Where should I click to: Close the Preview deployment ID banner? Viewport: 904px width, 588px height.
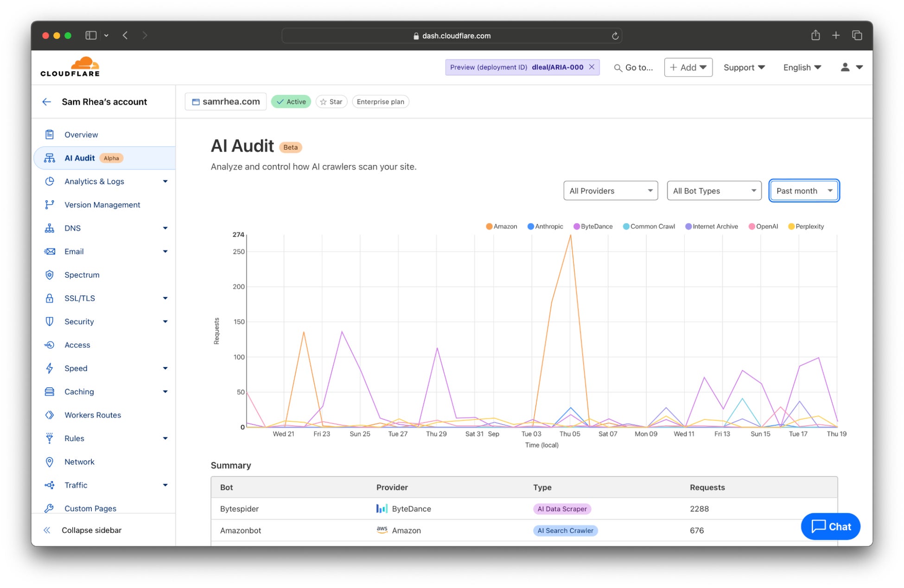click(592, 67)
